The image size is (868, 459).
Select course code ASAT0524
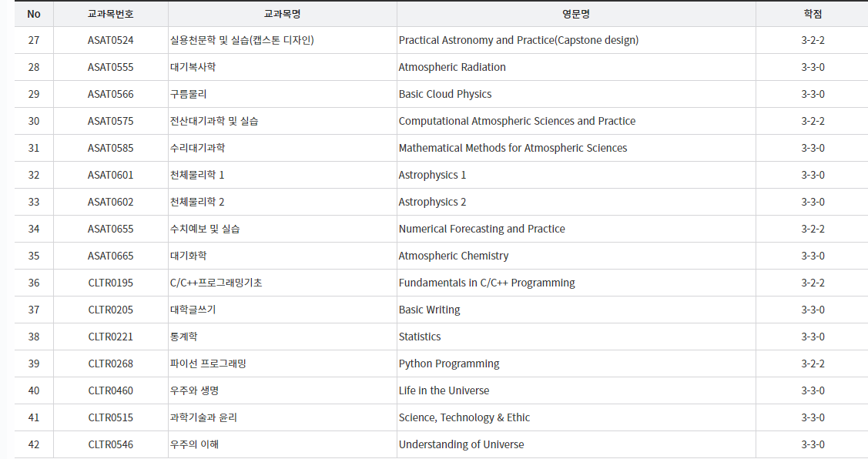coord(111,40)
